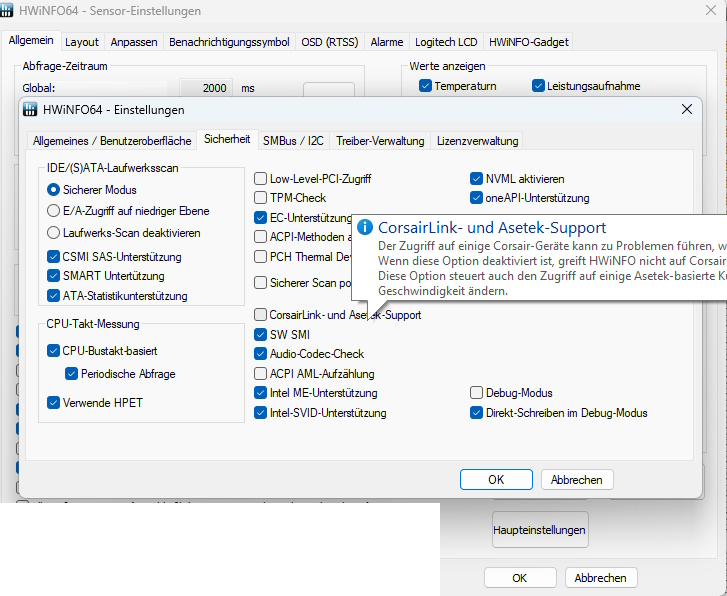This screenshot has width=727, height=596.
Task: Enable Sicherer Scan checkbox
Action: pos(261,282)
